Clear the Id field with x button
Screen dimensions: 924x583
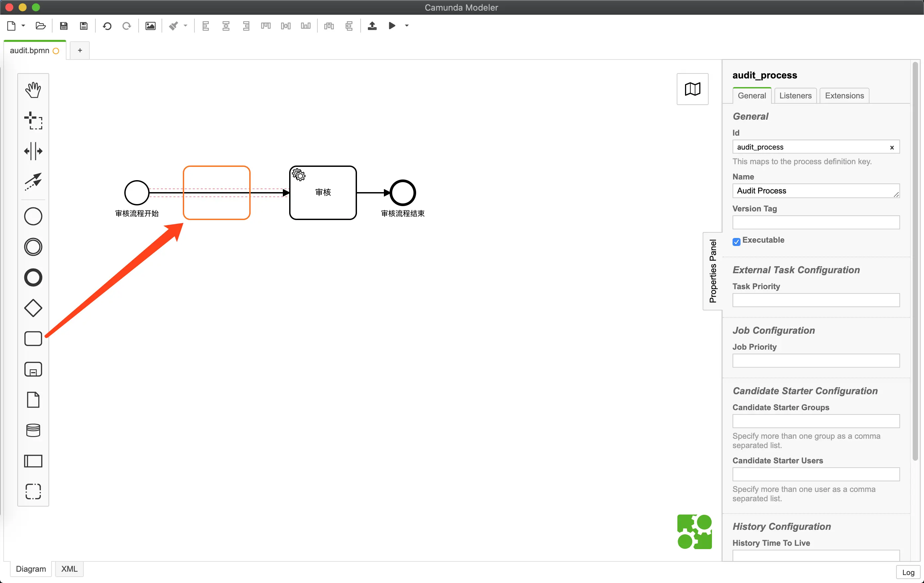(x=892, y=147)
